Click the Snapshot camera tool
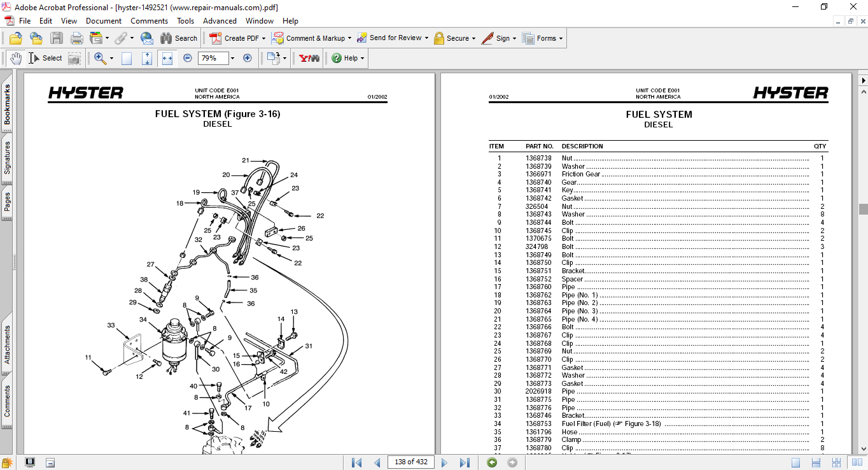Viewport: 868px width, 470px height. [74, 58]
